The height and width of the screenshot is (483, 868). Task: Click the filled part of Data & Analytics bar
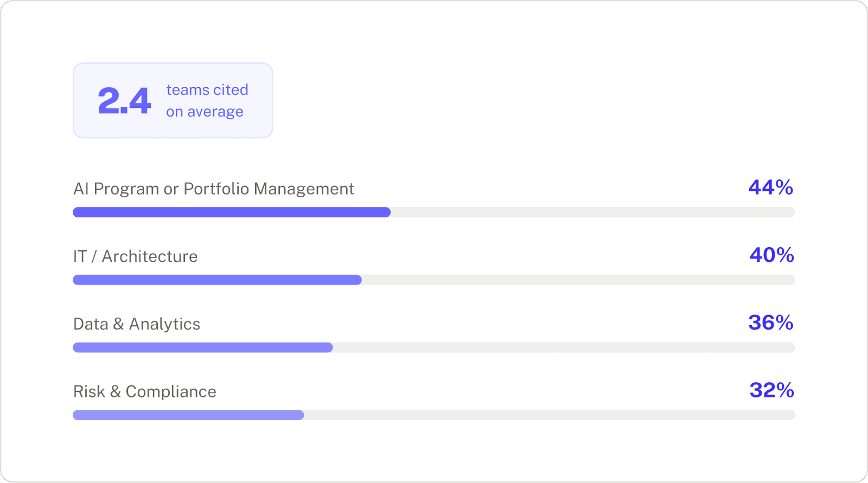203,347
